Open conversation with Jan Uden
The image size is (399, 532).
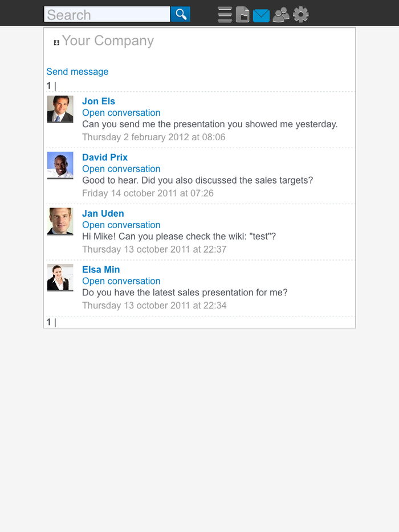pyautogui.click(x=121, y=225)
